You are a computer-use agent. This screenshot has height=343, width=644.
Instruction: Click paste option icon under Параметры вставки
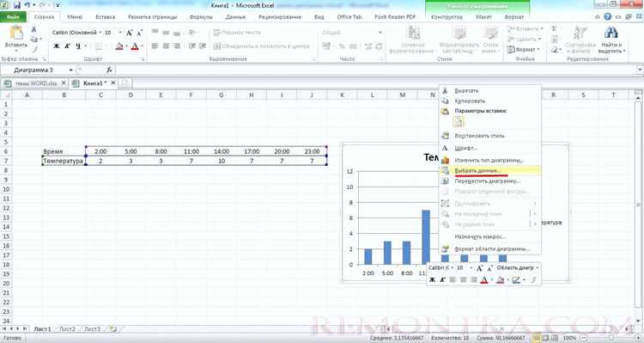(458, 122)
